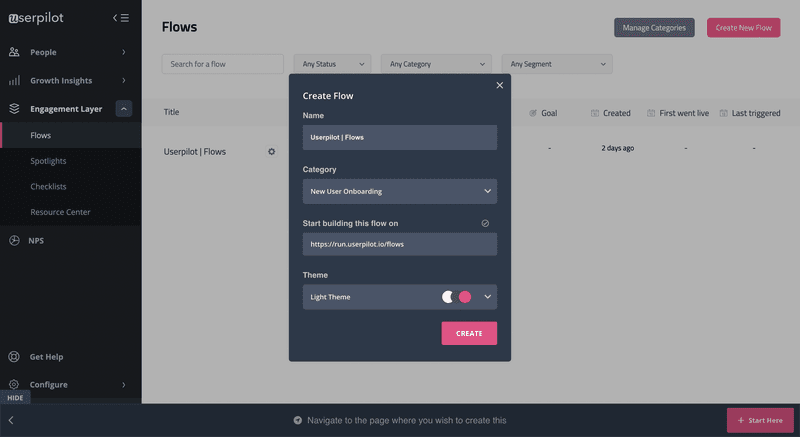Click the Start Here button
This screenshot has height=437, width=800.
(760, 421)
